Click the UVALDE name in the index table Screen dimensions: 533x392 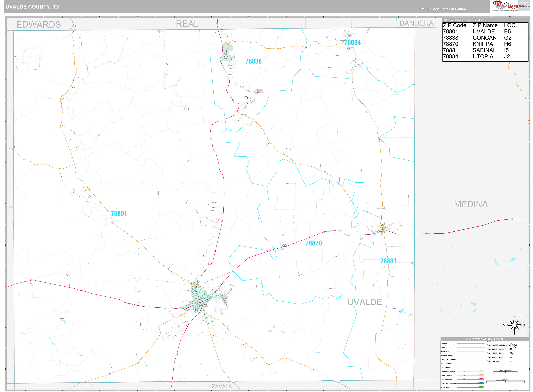coord(484,32)
